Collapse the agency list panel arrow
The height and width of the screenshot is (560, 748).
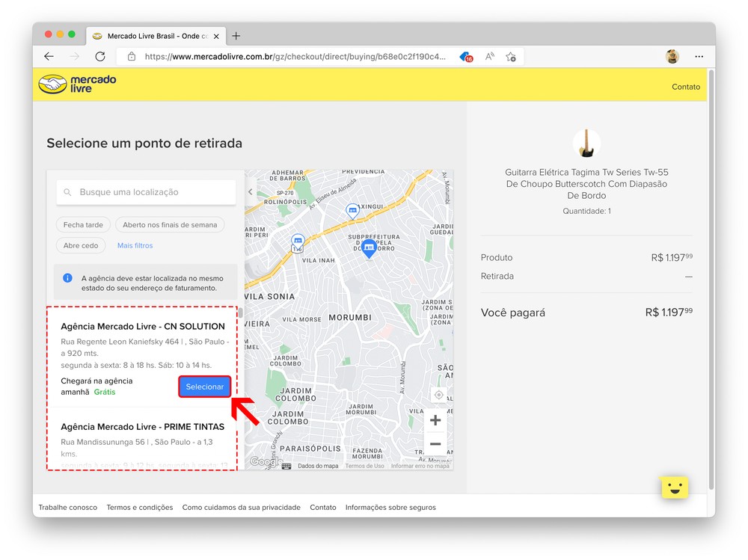click(251, 192)
